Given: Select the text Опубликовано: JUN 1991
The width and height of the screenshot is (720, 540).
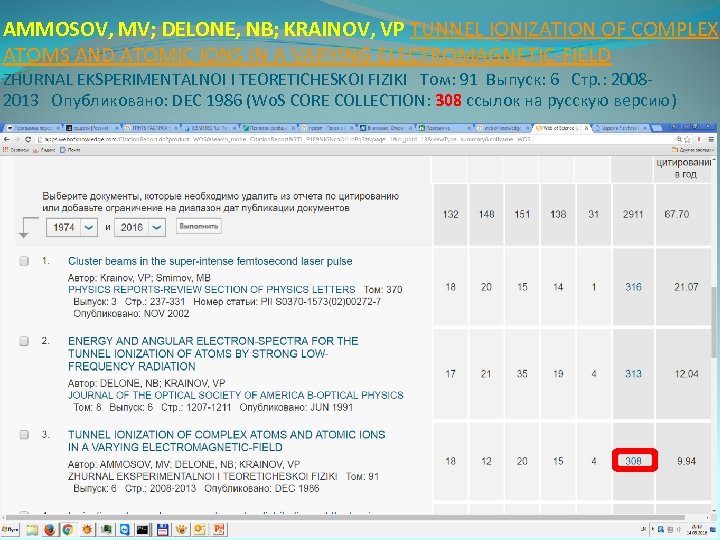Looking at the screenshot, I should coord(296,407).
